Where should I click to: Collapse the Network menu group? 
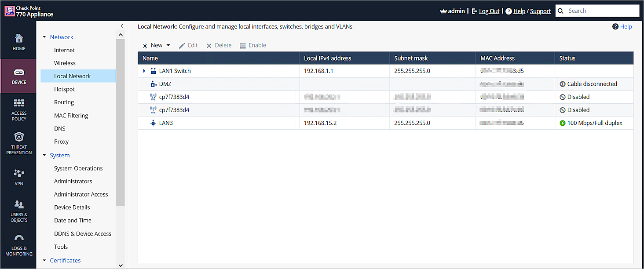(44, 37)
